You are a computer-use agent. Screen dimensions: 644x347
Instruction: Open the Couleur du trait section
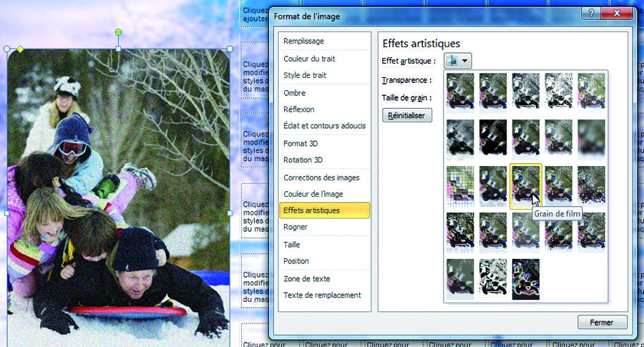(324, 59)
